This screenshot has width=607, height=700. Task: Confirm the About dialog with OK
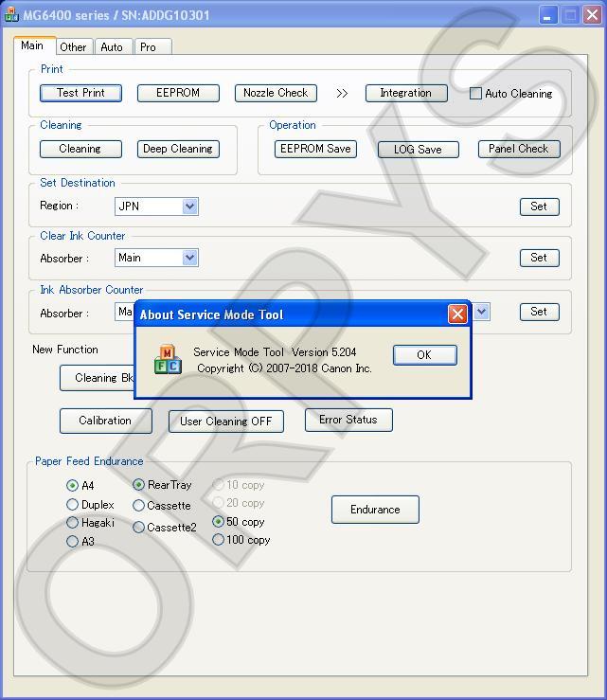click(424, 355)
